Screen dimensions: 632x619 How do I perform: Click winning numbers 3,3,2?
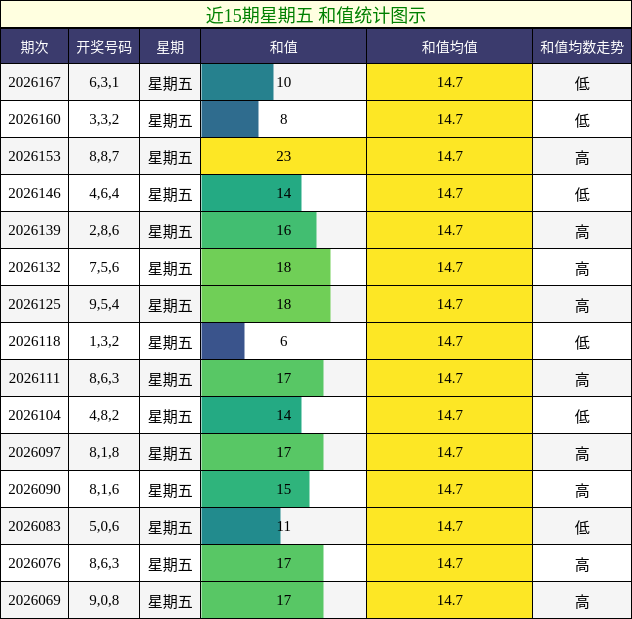[x=104, y=119]
